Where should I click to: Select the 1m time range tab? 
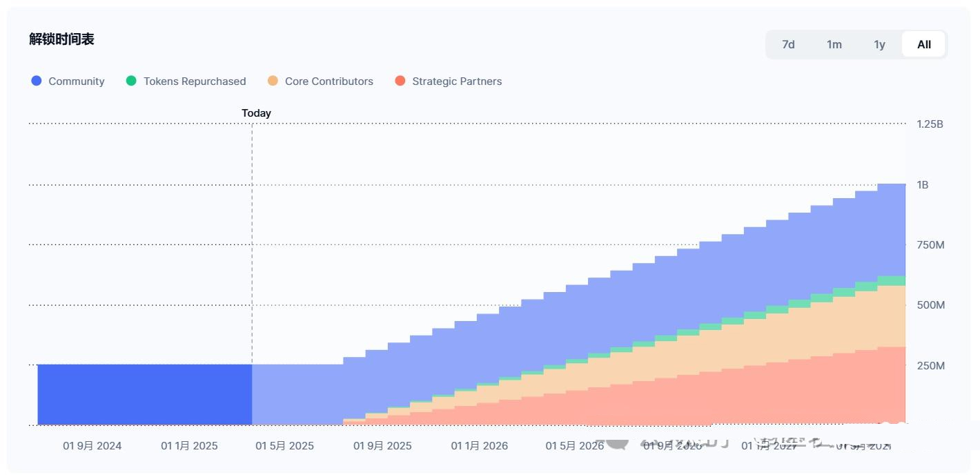pyautogui.click(x=834, y=44)
